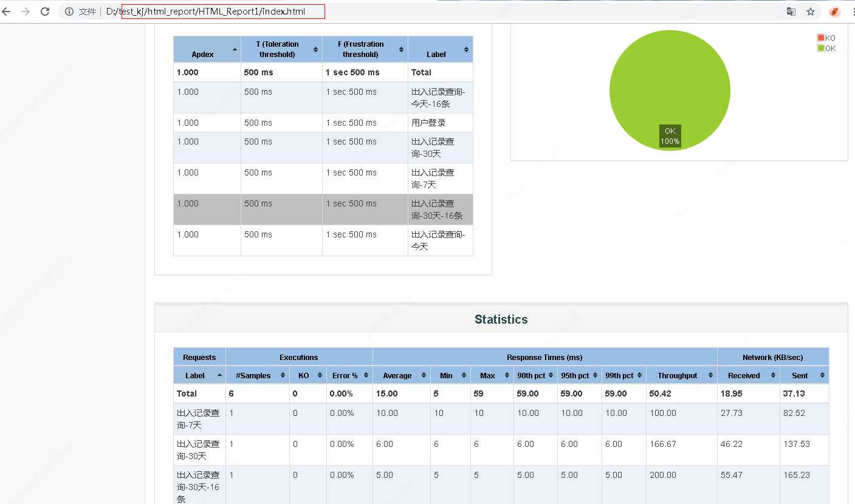Click sent value 165.23
Viewport: 855px width, 504px height.
coord(797,475)
